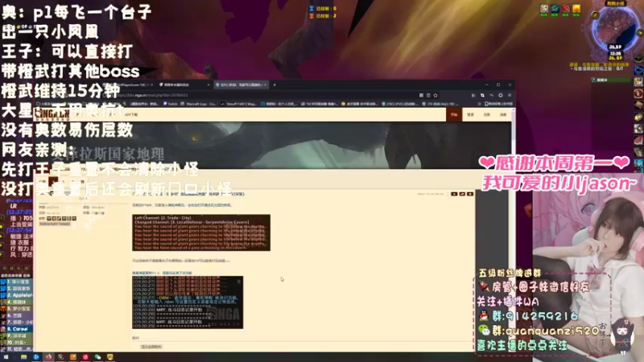Open a new browser tab with plus

coord(275,85)
